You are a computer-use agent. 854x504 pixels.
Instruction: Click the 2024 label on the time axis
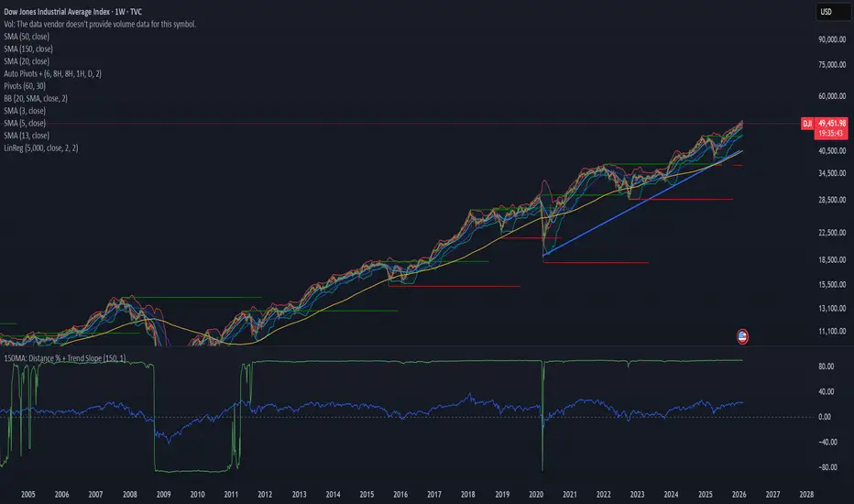pyautogui.click(x=671, y=495)
